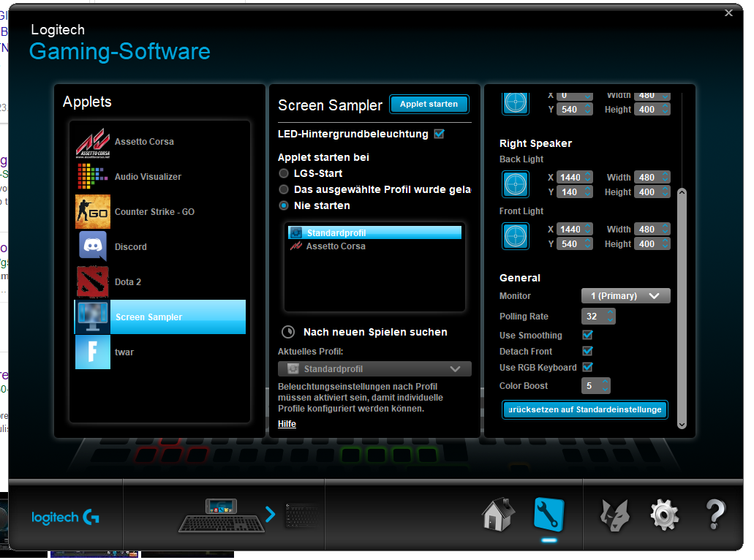Click the Screen Sampler monitor icon

(93, 317)
